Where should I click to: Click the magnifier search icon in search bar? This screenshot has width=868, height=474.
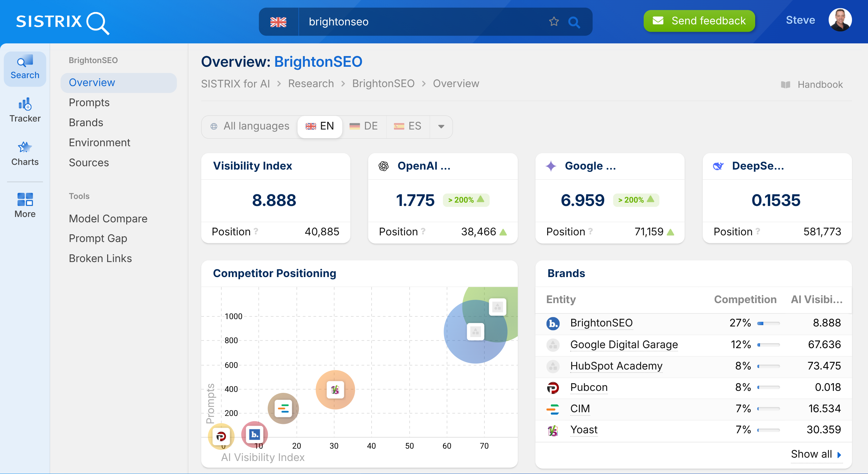(574, 22)
